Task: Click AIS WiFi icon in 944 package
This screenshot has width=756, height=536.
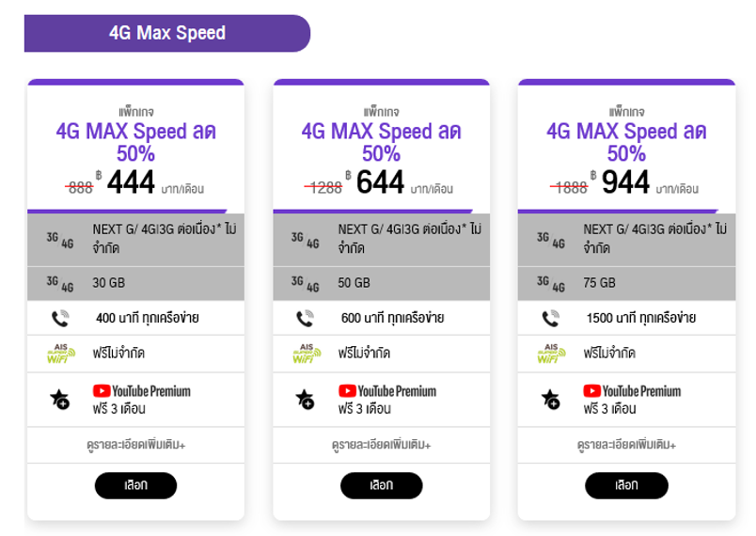Action: [551, 354]
